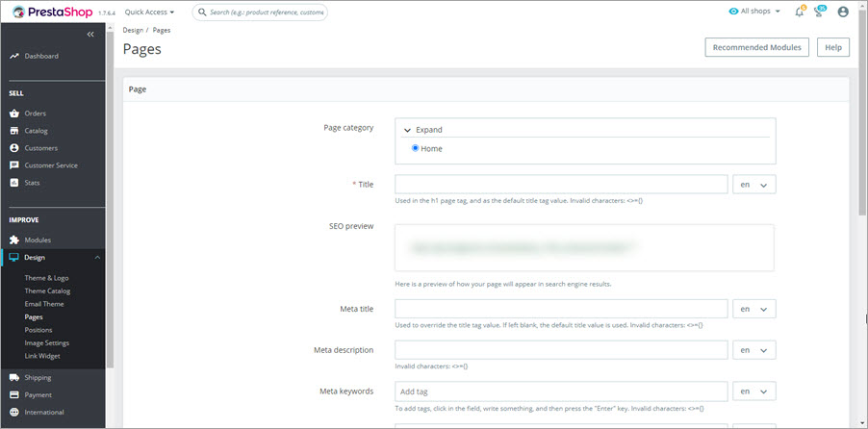Open Meta description language dropdown
Image resolution: width=868 pixels, height=429 pixels.
[x=753, y=350]
